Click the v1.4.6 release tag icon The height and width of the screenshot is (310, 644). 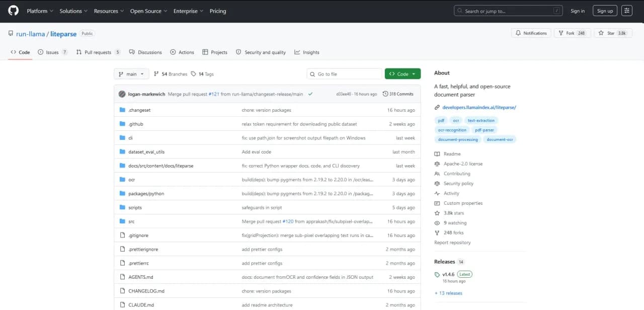(x=437, y=275)
